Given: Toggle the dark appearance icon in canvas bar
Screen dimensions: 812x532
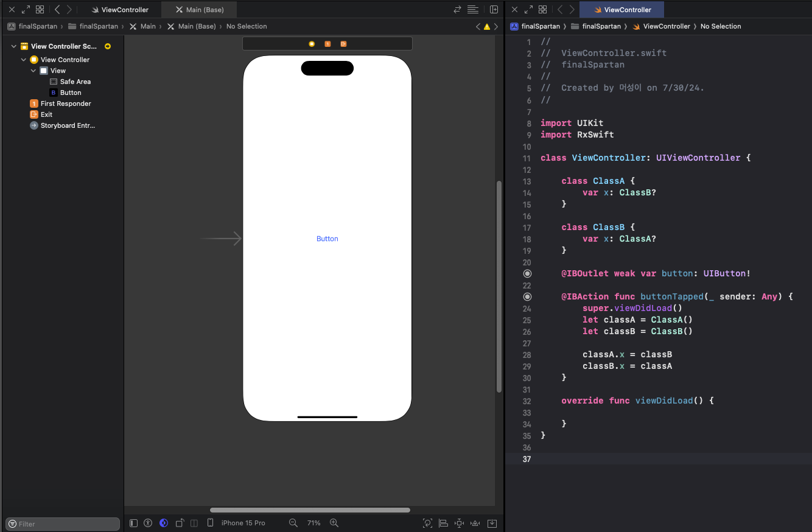Looking at the screenshot, I should click(x=164, y=523).
